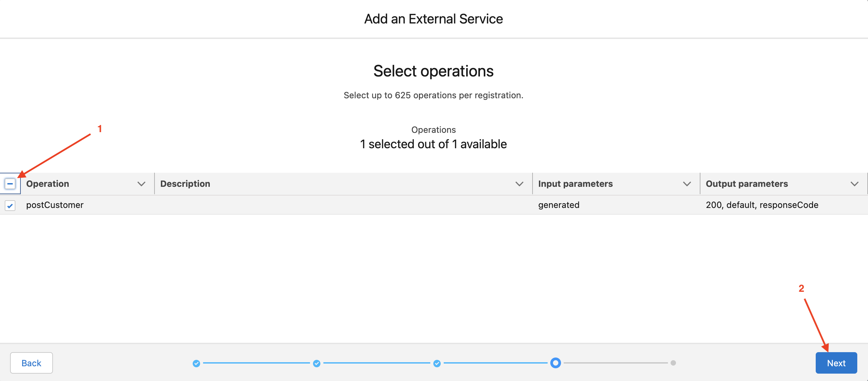This screenshot has width=868, height=381.
Task: Click the Output parameters column header
Action: tap(747, 184)
